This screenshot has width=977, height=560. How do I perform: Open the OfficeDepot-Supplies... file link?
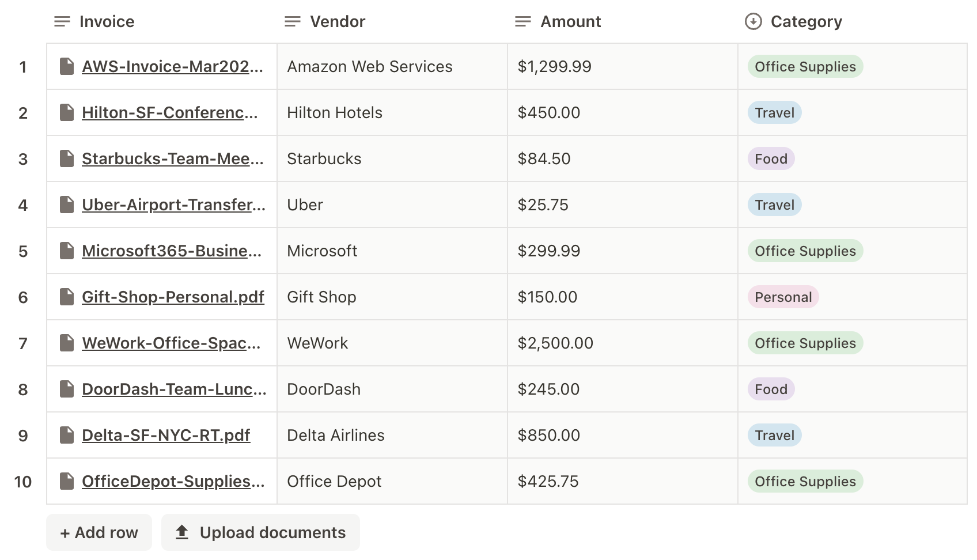[x=173, y=482]
